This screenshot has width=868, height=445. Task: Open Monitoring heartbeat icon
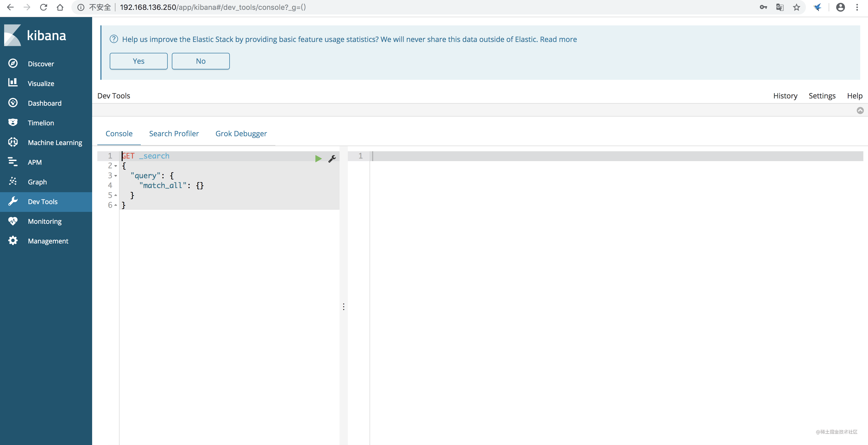click(x=13, y=221)
